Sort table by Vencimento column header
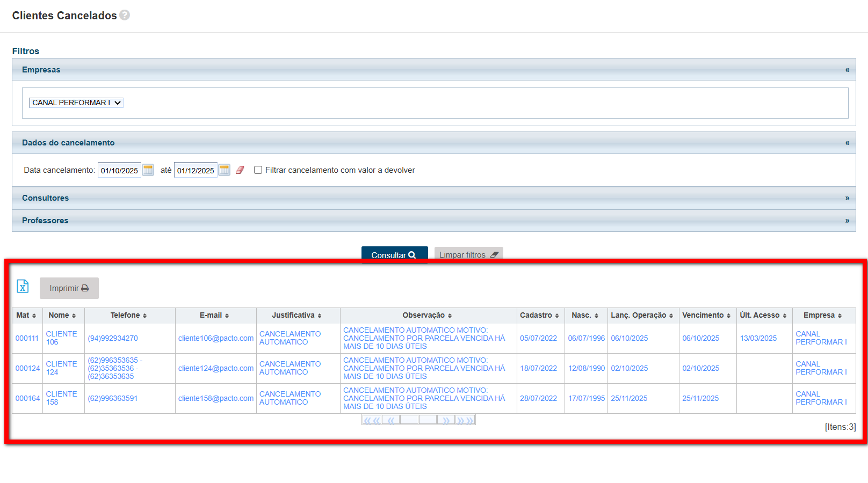Screen dimensions: 868x483 point(706,316)
